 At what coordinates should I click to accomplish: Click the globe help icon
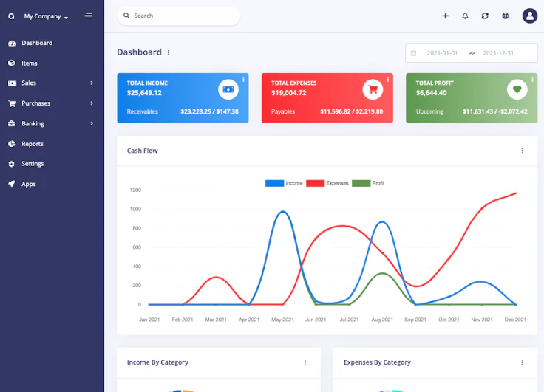[x=506, y=16]
